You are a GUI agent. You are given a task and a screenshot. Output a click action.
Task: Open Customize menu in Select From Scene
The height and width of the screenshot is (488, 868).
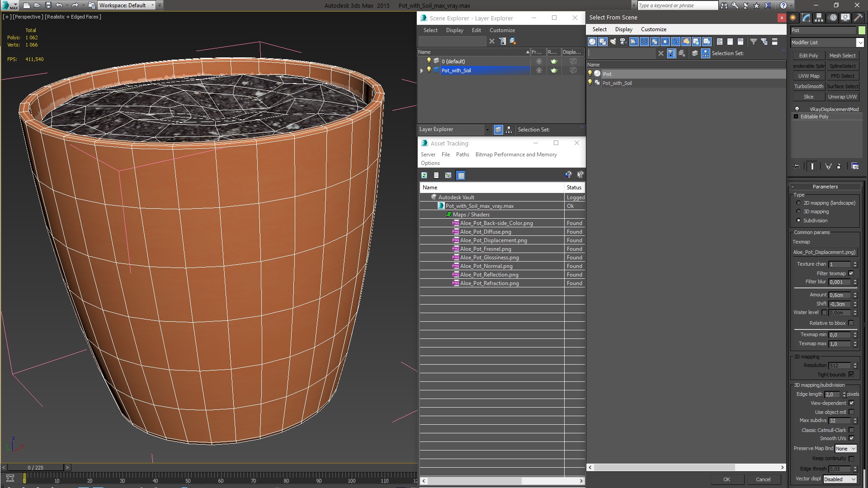[653, 29]
